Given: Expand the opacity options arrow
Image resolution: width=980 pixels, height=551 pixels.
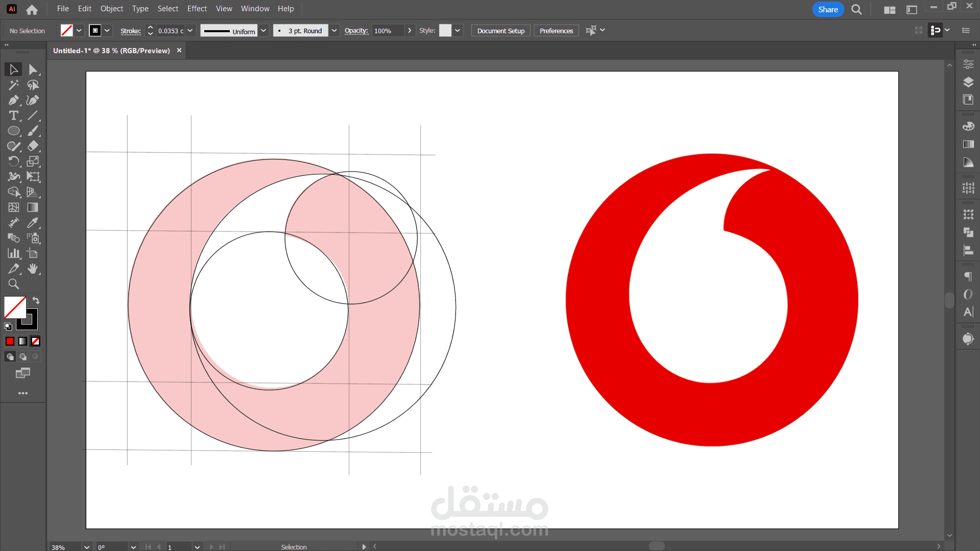Looking at the screenshot, I should pos(409,31).
